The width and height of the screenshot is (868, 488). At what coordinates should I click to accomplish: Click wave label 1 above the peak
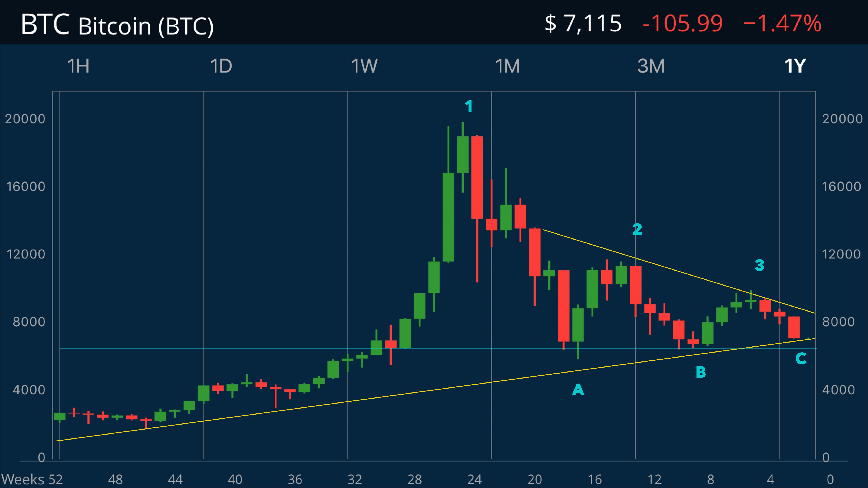point(469,106)
